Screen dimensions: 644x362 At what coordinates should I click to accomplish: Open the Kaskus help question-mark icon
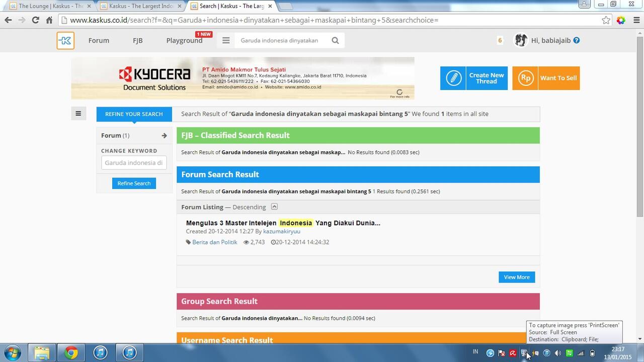(577, 40)
